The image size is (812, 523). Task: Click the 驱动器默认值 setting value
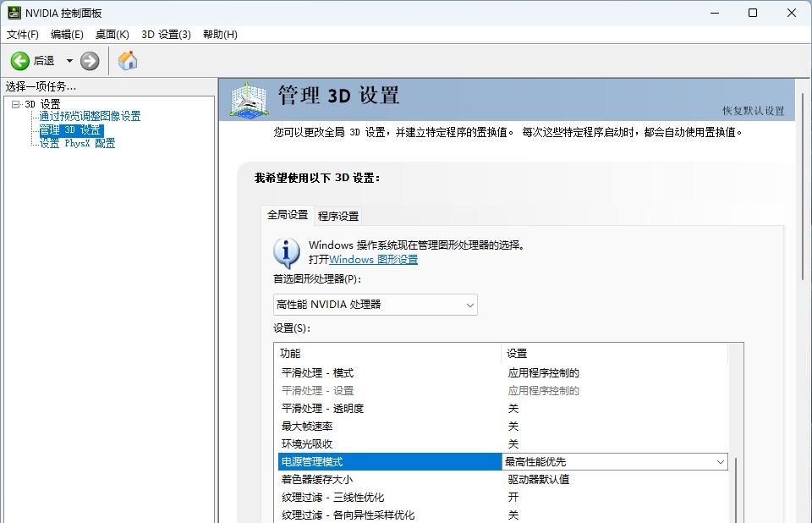point(539,480)
